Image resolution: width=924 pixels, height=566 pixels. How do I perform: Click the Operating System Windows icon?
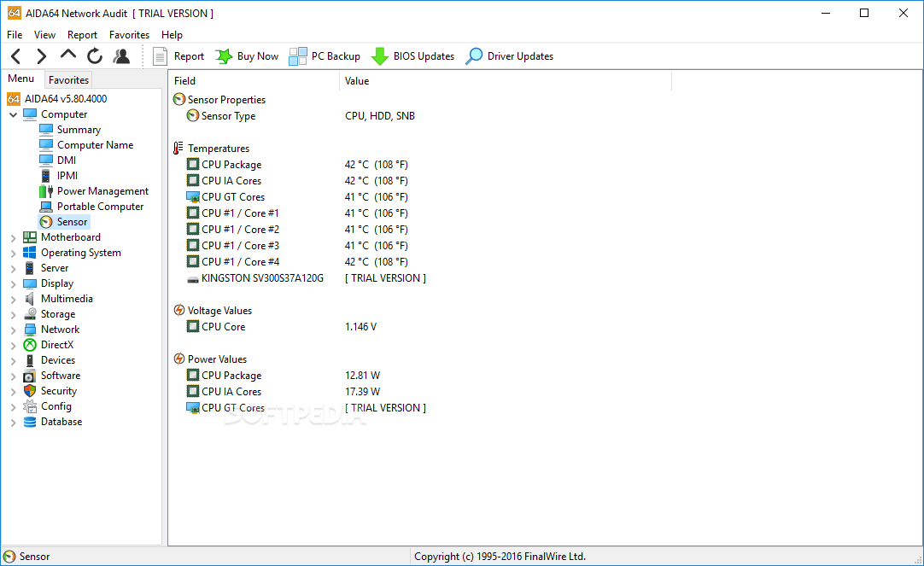pyautogui.click(x=30, y=252)
